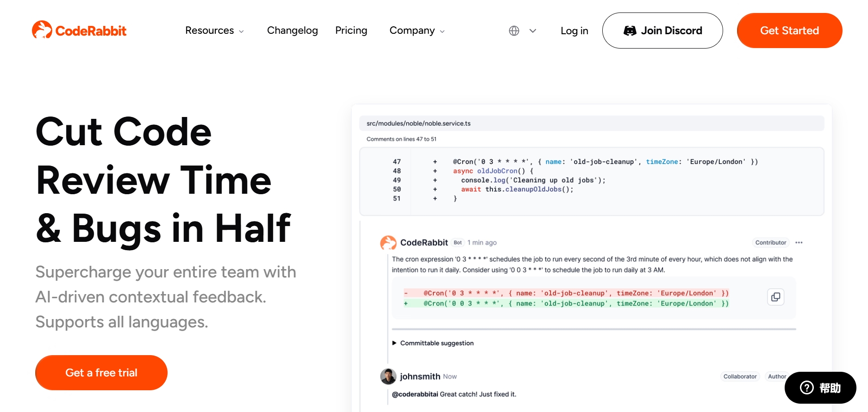Click Get a free trial button
The width and height of the screenshot is (868, 412).
tap(101, 373)
